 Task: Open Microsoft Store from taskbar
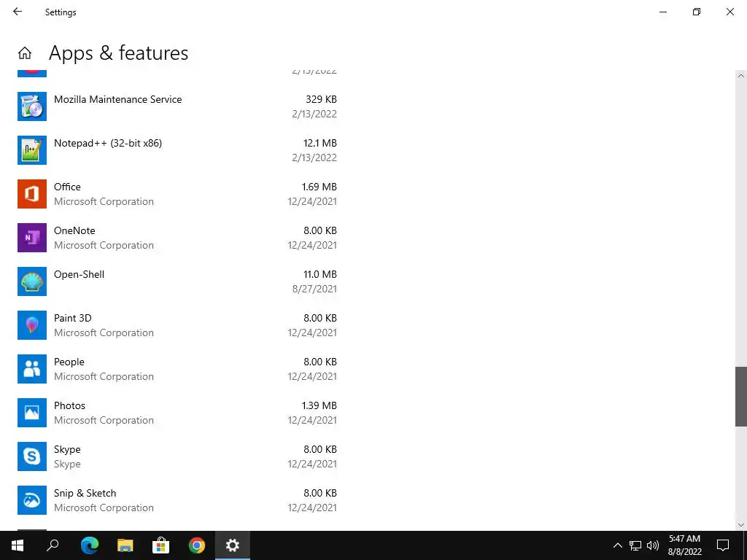click(x=160, y=545)
